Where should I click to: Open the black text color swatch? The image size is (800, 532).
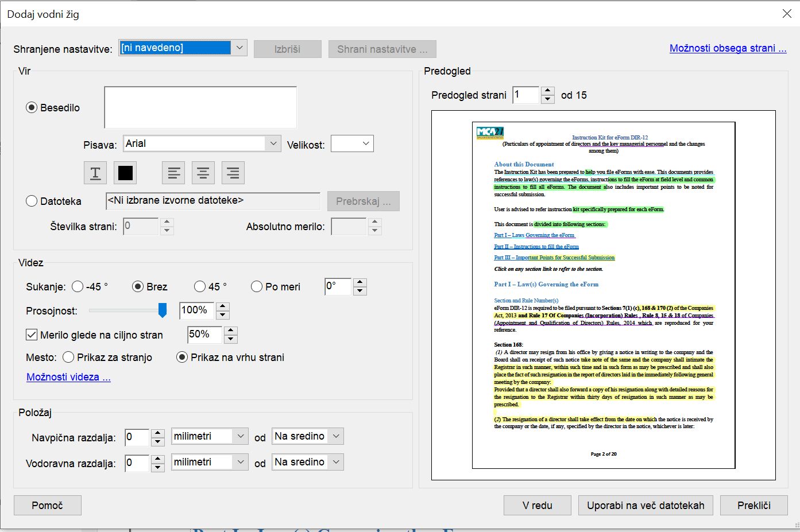tap(125, 173)
